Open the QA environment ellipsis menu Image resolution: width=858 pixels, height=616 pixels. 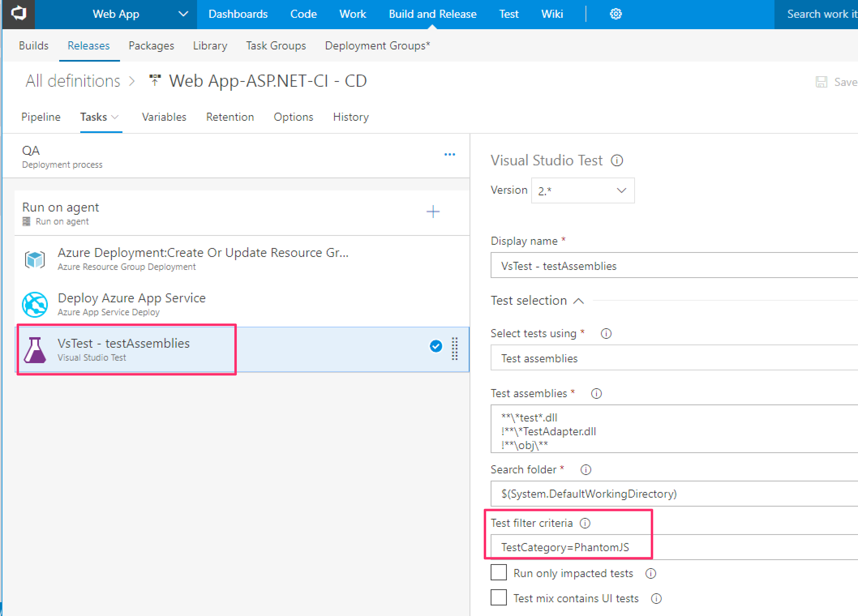449,154
